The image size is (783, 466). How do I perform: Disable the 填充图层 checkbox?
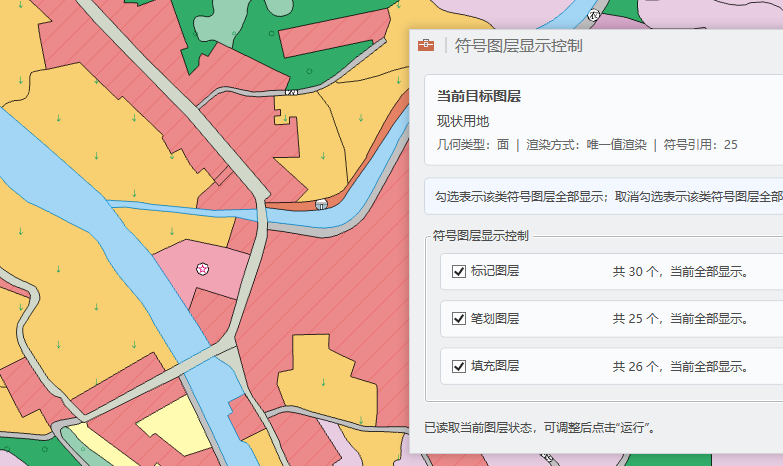click(x=459, y=367)
